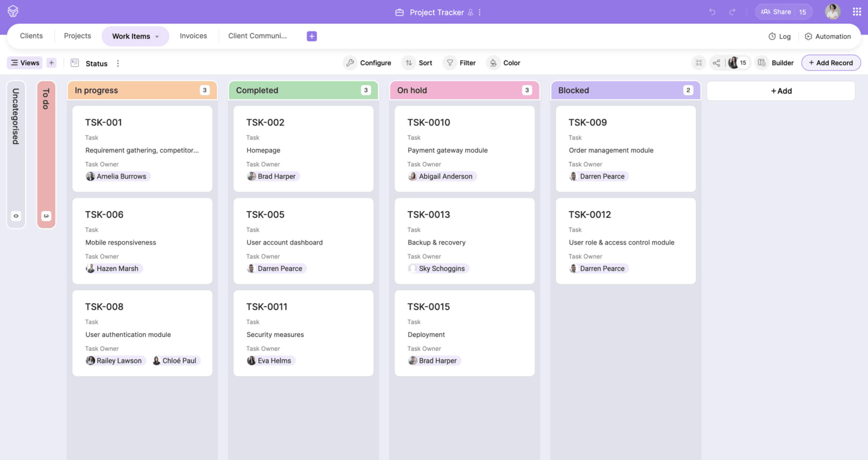Open the TSK-0013 Backup & recovery card

(x=464, y=241)
